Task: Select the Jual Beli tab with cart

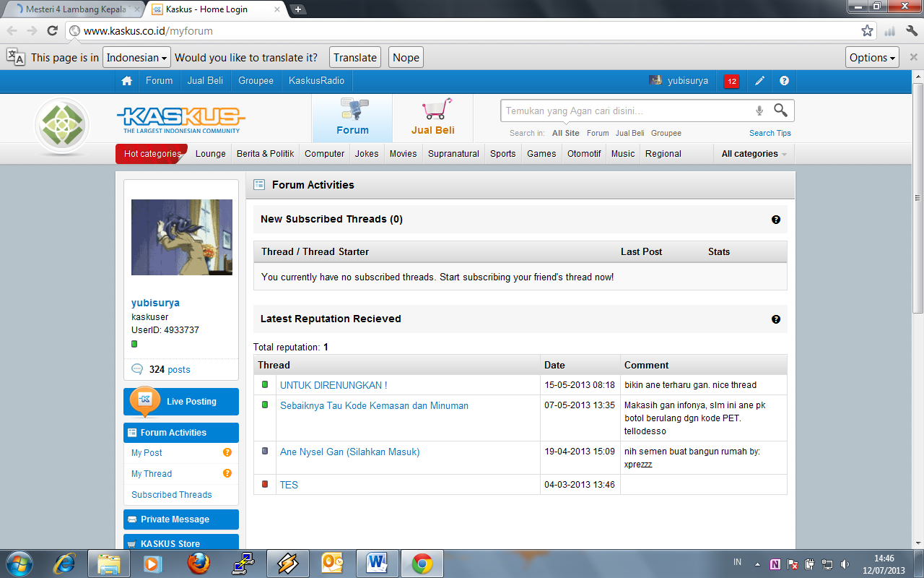Action: [433, 118]
